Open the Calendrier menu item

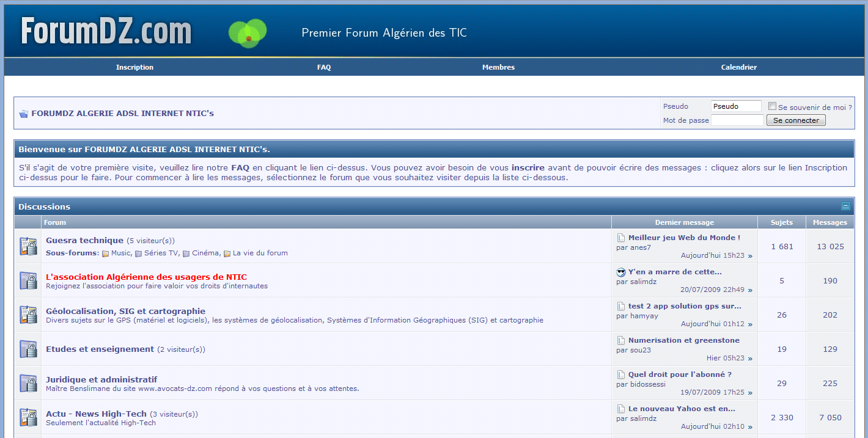739,67
